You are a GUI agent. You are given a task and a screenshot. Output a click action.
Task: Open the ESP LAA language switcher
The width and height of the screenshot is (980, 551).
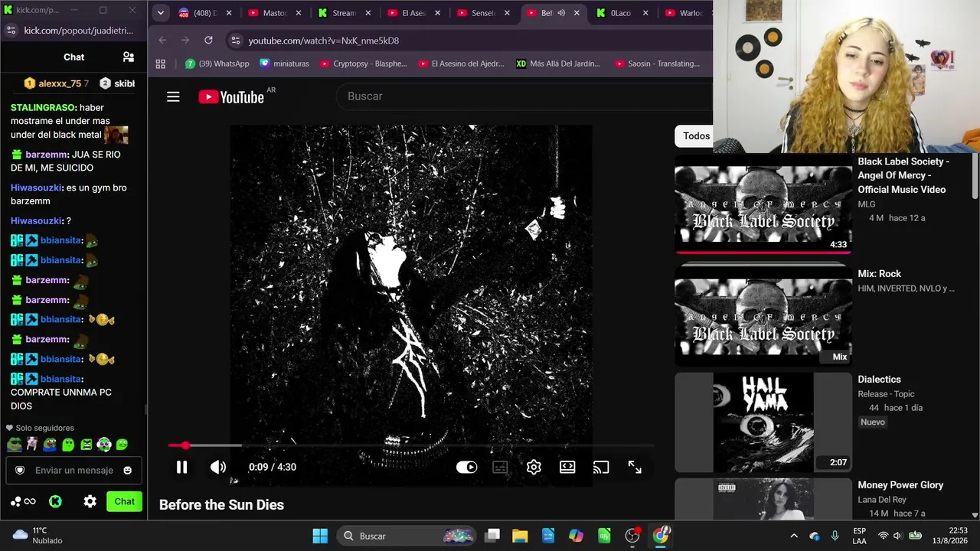click(x=859, y=536)
